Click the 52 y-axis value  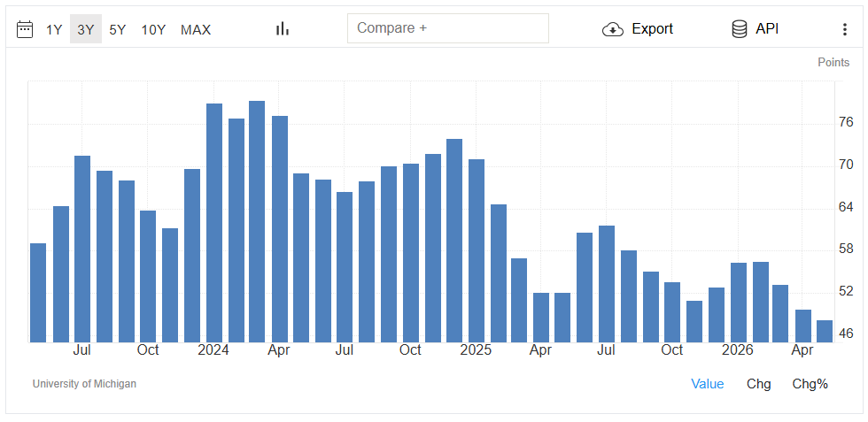click(x=845, y=291)
